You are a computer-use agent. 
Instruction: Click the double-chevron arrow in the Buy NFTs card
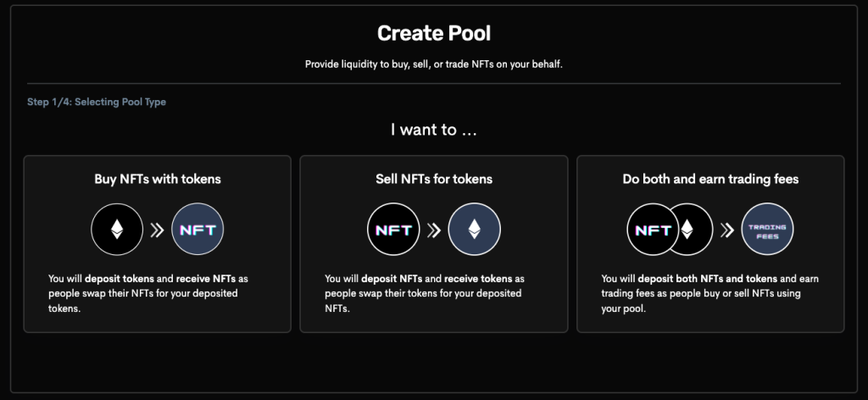pyautogui.click(x=158, y=230)
